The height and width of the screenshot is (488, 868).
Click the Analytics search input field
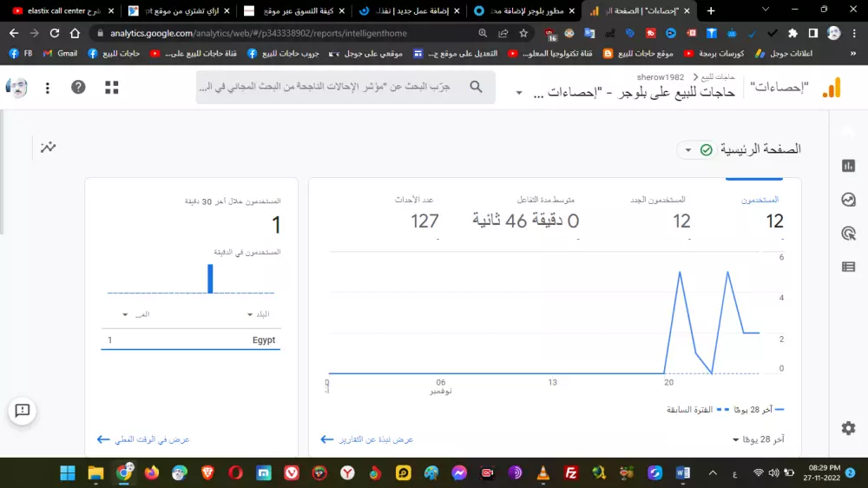tap(345, 87)
